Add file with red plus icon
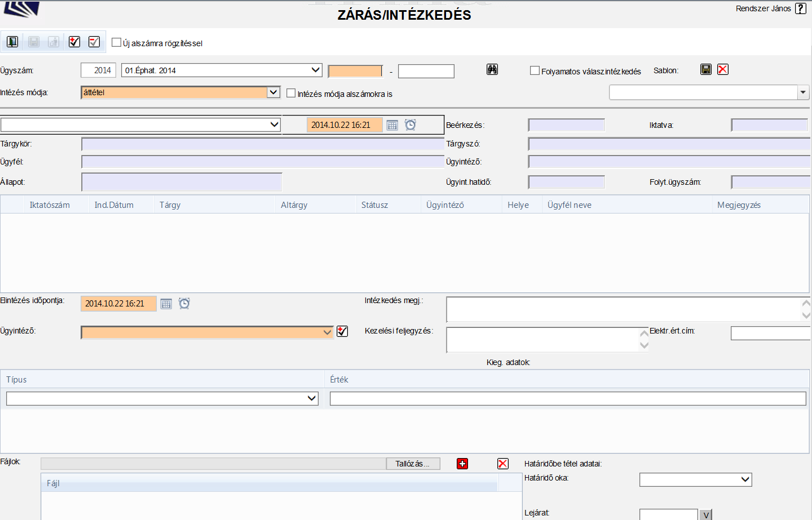The image size is (812, 520). coord(462,464)
